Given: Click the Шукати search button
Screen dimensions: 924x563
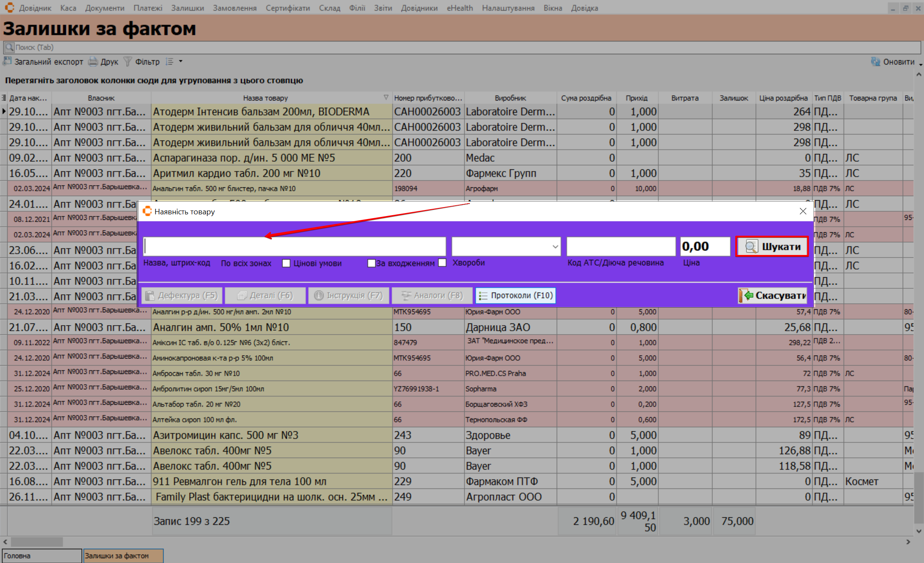Looking at the screenshot, I should pyautogui.click(x=772, y=246).
